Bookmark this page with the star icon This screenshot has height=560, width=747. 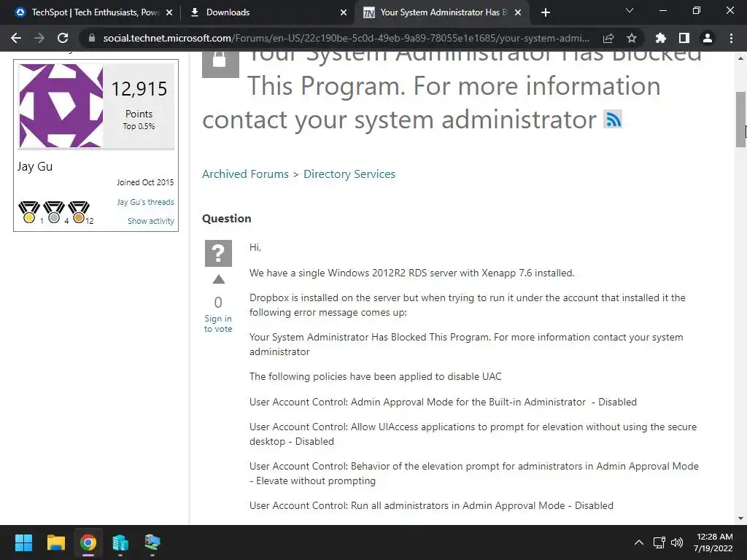click(x=632, y=38)
